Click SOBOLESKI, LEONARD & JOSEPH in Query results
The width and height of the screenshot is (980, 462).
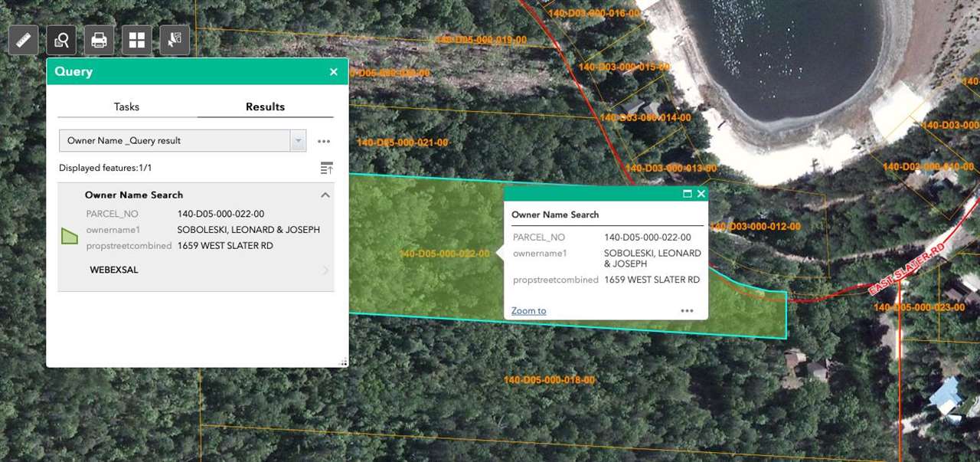coord(249,230)
